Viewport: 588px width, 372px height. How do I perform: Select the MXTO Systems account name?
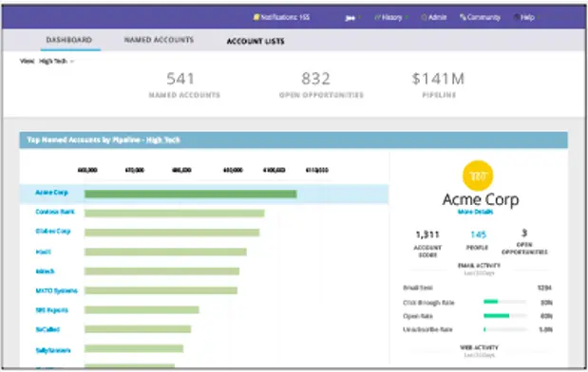pyautogui.click(x=56, y=291)
